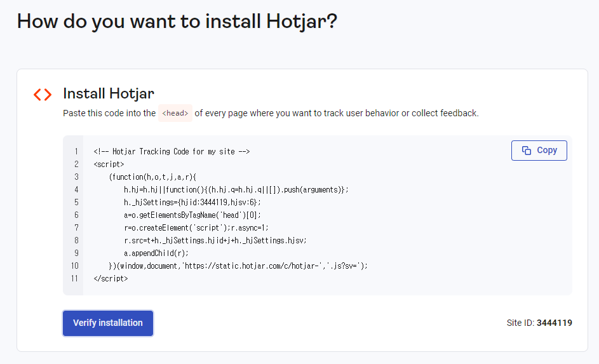This screenshot has width=599, height=364.
Task: Click the r.src=t+h._hjSettings.hjid line
Action: coord(215,240)
